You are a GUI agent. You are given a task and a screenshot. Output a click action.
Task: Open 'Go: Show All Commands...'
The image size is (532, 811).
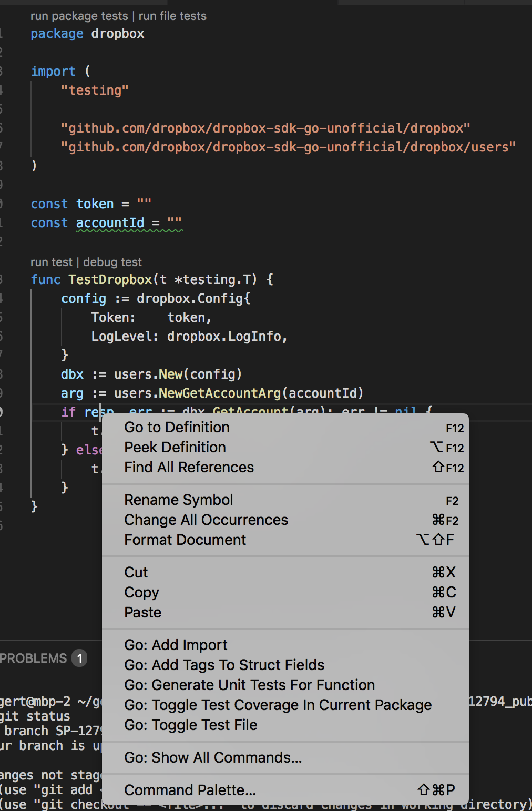click(213, 757)
